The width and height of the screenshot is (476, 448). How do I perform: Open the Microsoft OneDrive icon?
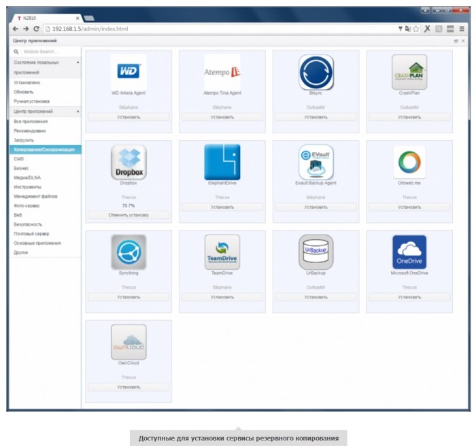click(409, 252)
